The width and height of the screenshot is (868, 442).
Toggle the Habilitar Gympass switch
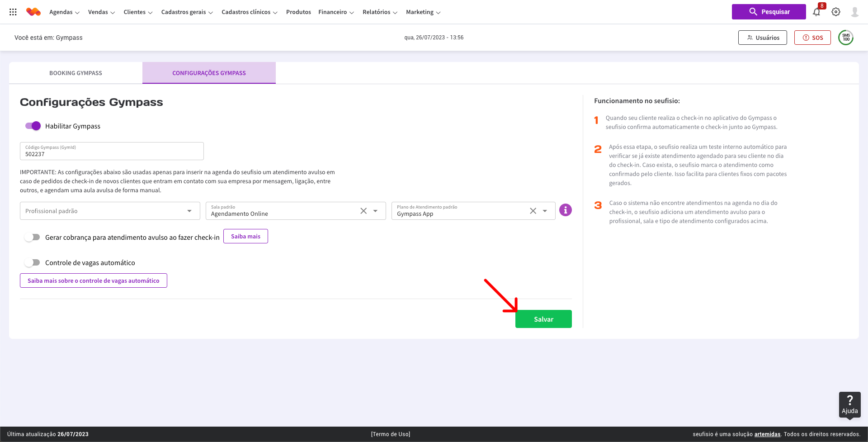(x=33, y=126)
